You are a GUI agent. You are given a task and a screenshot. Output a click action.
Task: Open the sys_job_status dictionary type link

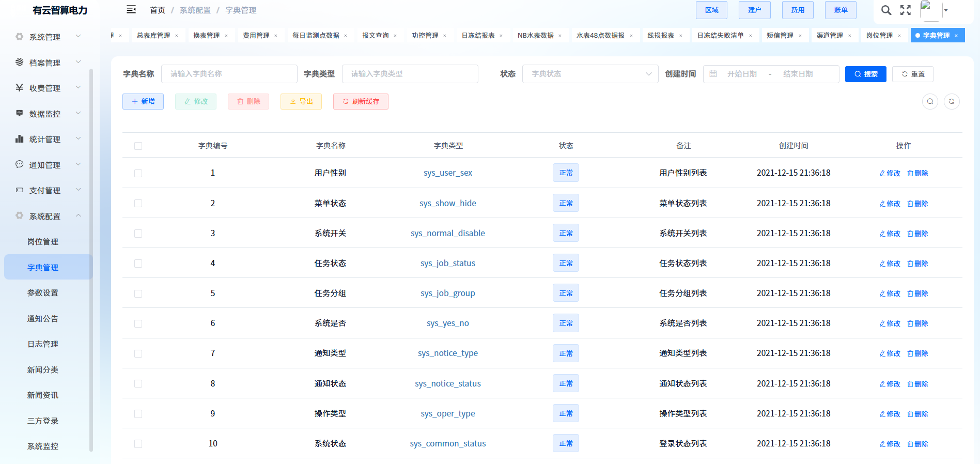pyautogui.click(x=447, y=263)
